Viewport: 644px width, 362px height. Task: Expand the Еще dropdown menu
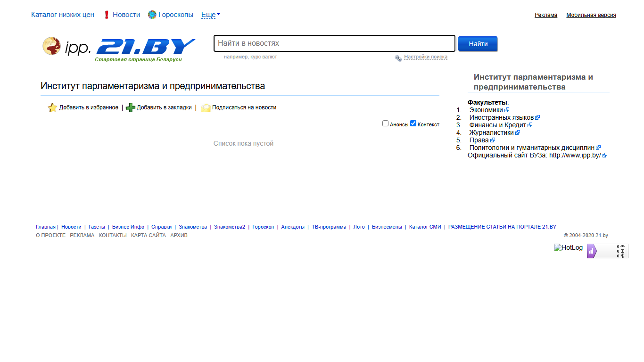[x=211, y=15]
